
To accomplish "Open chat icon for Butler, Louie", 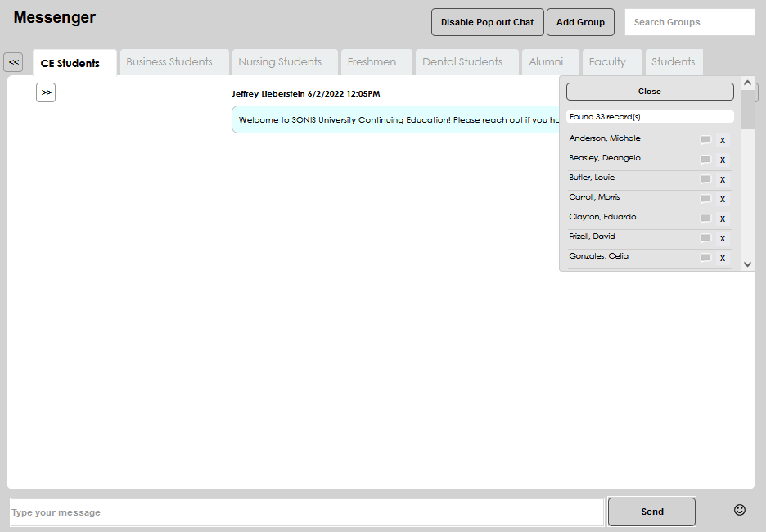I will coord(705,179).
